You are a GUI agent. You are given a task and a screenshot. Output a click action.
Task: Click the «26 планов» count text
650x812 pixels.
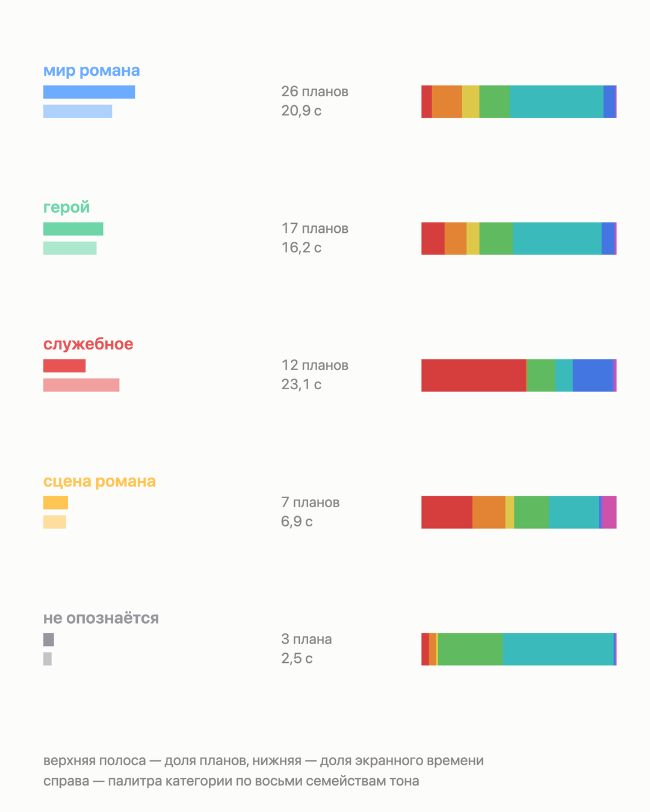tap(315, 92)
